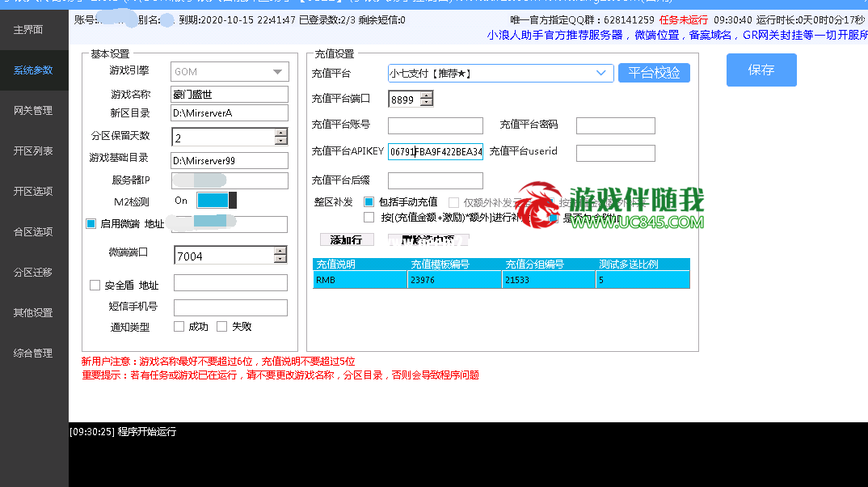Screen dimensions: 868x487
Task: Open the 充值平台 dropdown list
Action: coord(601,73)
